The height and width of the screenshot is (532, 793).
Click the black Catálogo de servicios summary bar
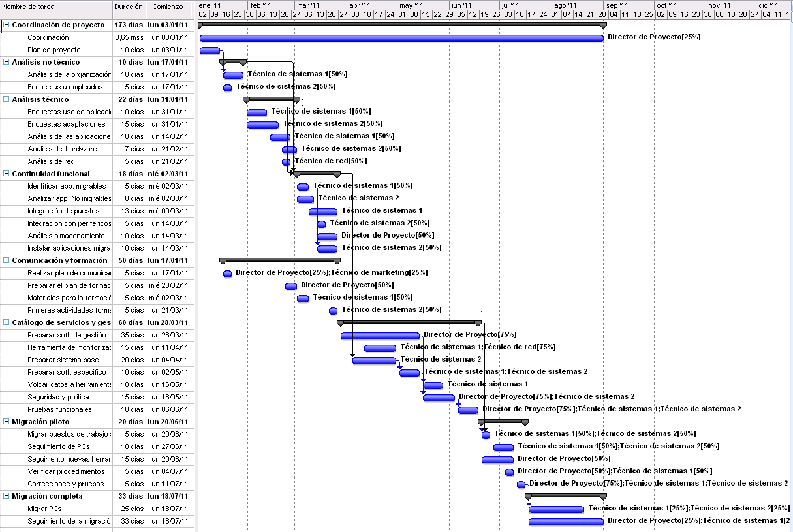(x=409, y=322)
